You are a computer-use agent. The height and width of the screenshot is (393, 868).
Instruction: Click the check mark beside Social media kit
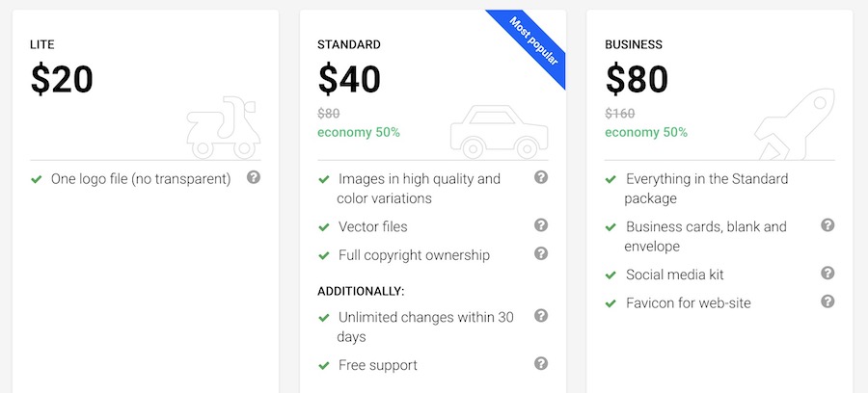(x=610, y=275)
